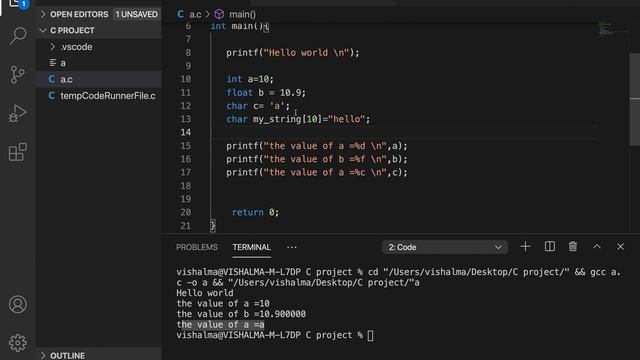Close the terminal panel
640x360 pixels.
coord(620,247)
